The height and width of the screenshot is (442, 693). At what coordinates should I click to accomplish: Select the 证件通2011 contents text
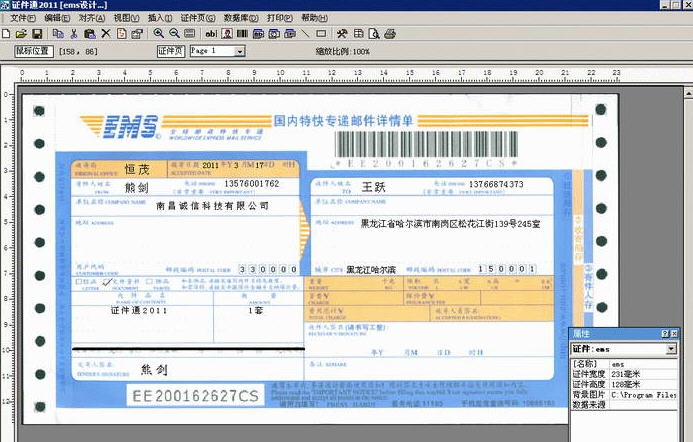pyautogui.click(x=139, y=310)
